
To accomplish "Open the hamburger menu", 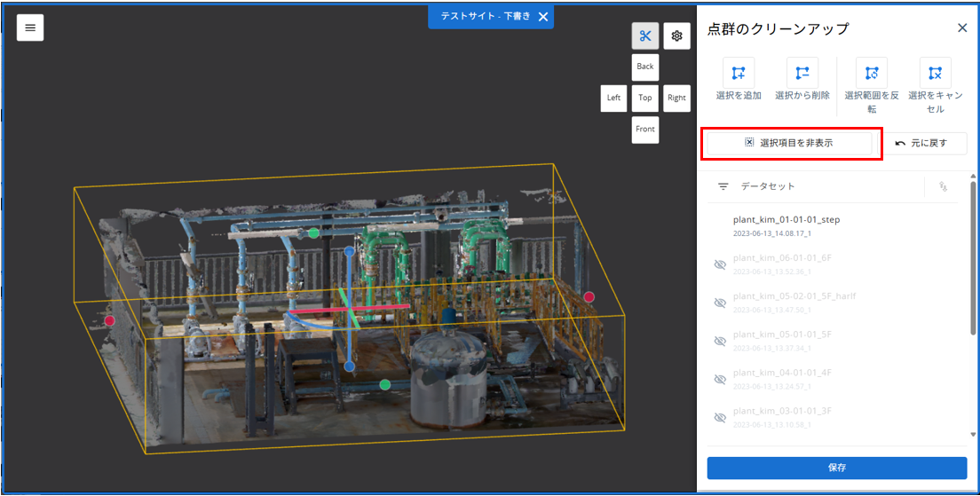I will [30, 28].
